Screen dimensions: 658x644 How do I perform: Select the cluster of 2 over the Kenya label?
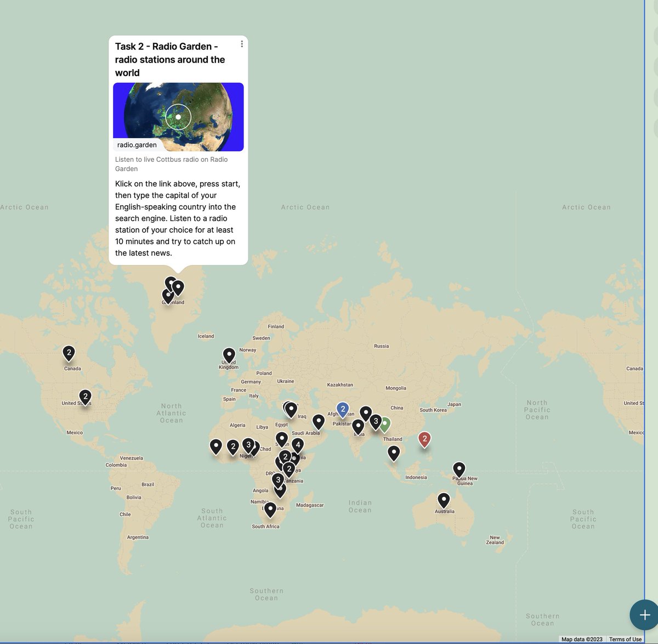coord(289,470)
